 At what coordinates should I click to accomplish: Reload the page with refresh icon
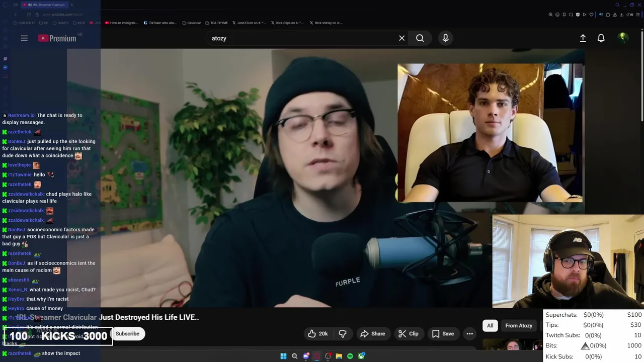click(29, 15)
